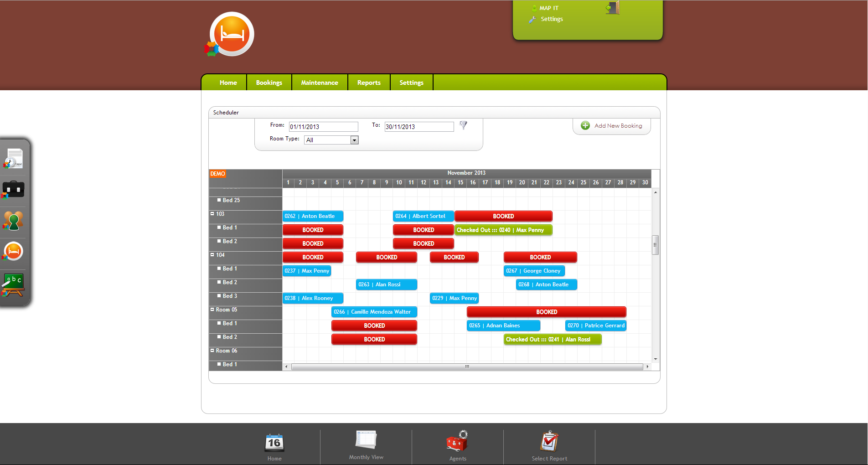Click the Monthly View footer label
The width and height of the screenshot is (868, 465).
click(x=366, y=457)
